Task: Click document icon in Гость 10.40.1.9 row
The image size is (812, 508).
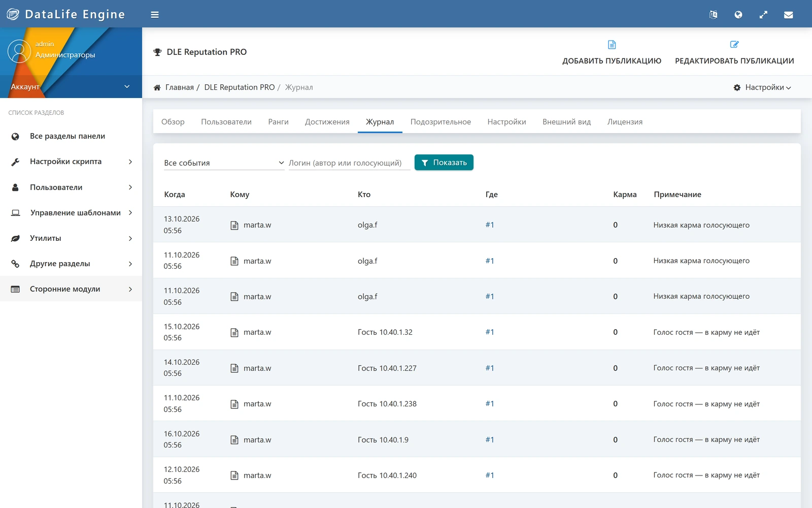Action: (234, 440)
